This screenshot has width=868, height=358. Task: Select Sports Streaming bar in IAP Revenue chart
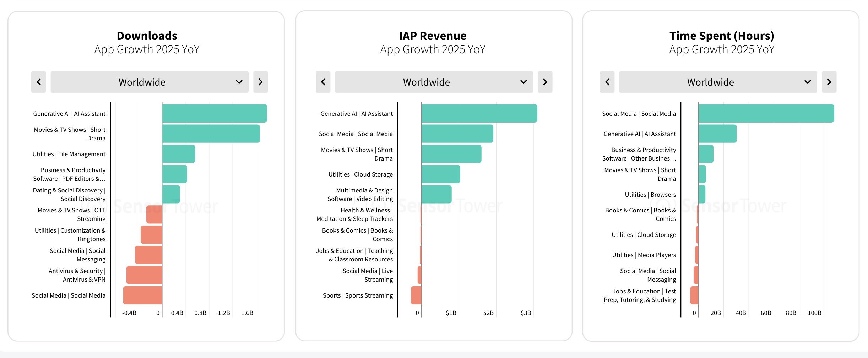[x=416, y=295]
